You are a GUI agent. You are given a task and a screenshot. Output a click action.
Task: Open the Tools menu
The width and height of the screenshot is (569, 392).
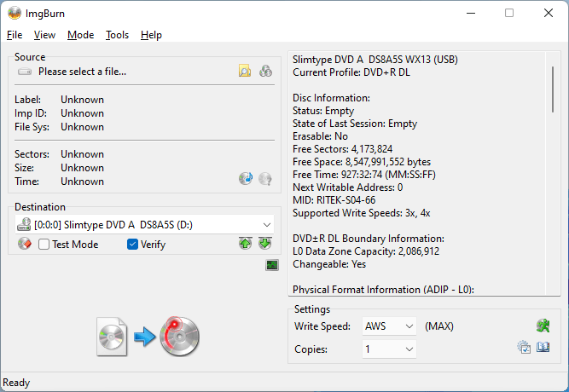click(x=117, y=35)
